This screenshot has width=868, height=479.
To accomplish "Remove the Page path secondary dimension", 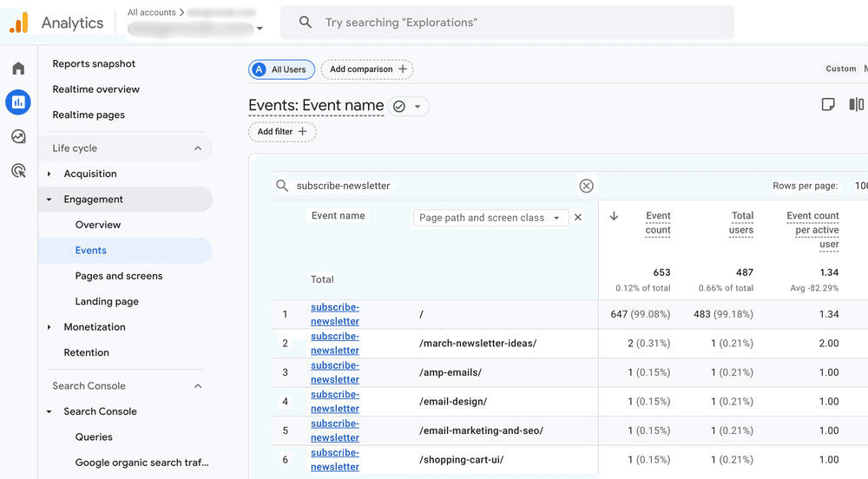I will point(578,218).
